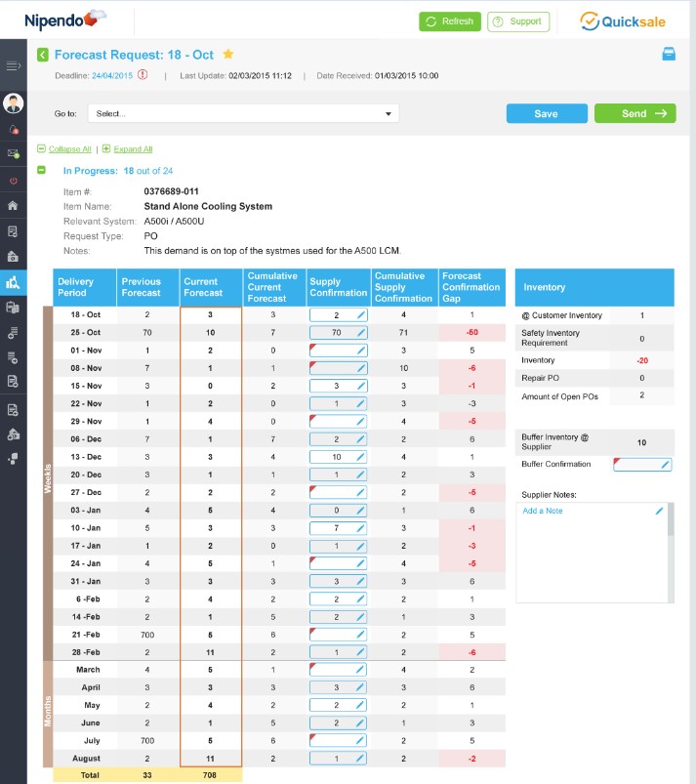Edit supply confirmation pencil for 13 - Dec
Viewport: 696px width, 784px height.
click(x=360, y=457)
